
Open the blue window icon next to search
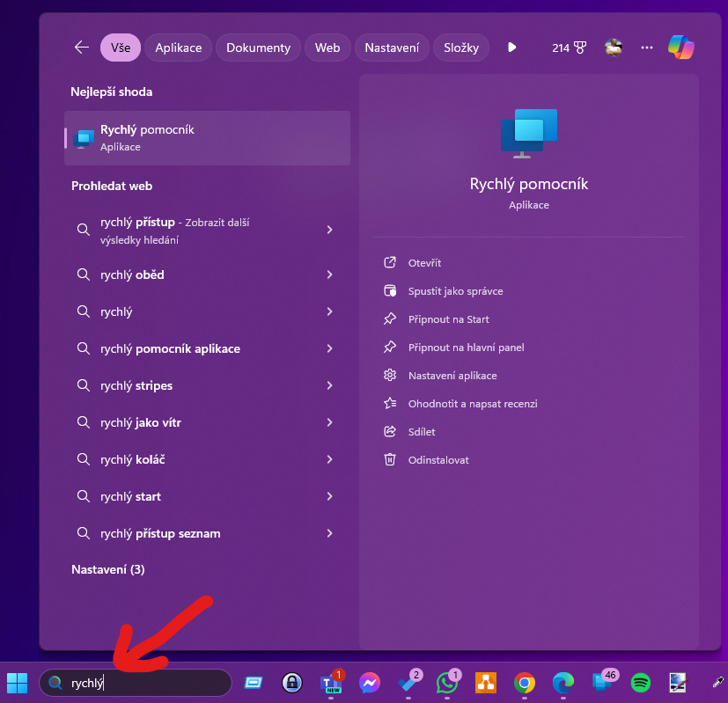(254, 683)
